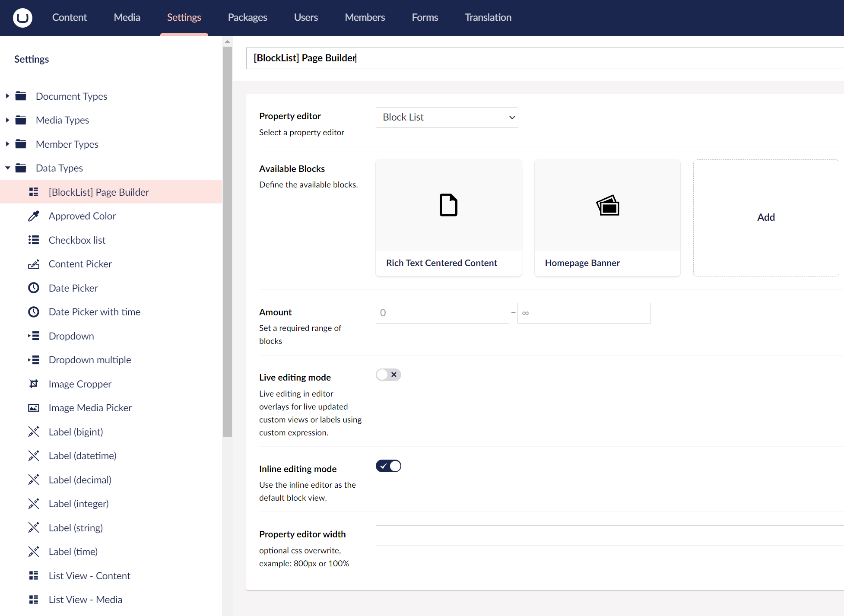Click the Date Picker clock icon
The width and height of the screenshot is (844, 616).
34,288
